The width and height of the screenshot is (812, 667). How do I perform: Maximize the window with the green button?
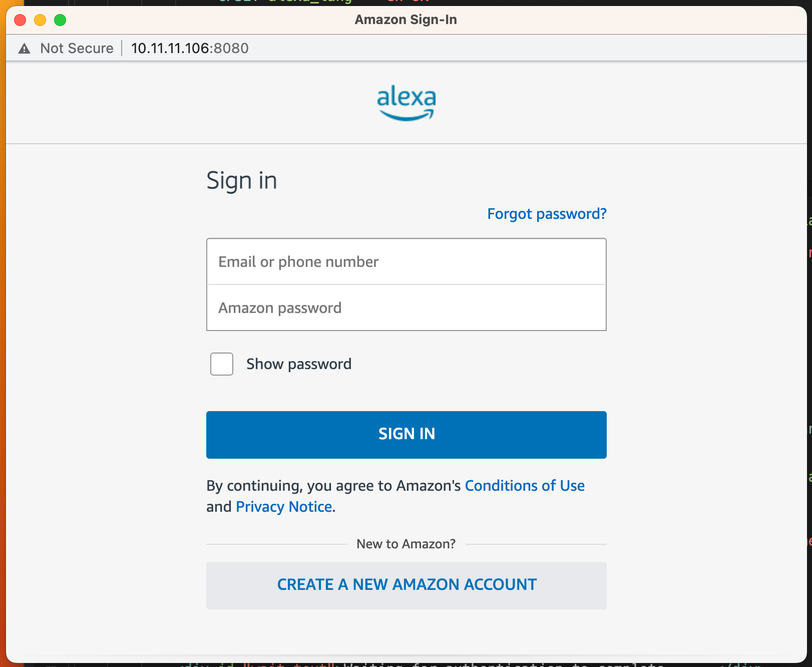point(60,20)
